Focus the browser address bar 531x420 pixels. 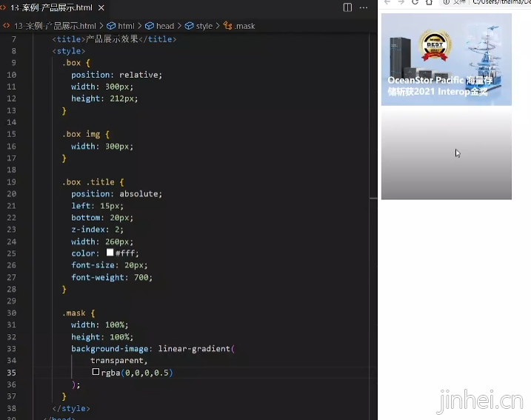tap(486, 2)
